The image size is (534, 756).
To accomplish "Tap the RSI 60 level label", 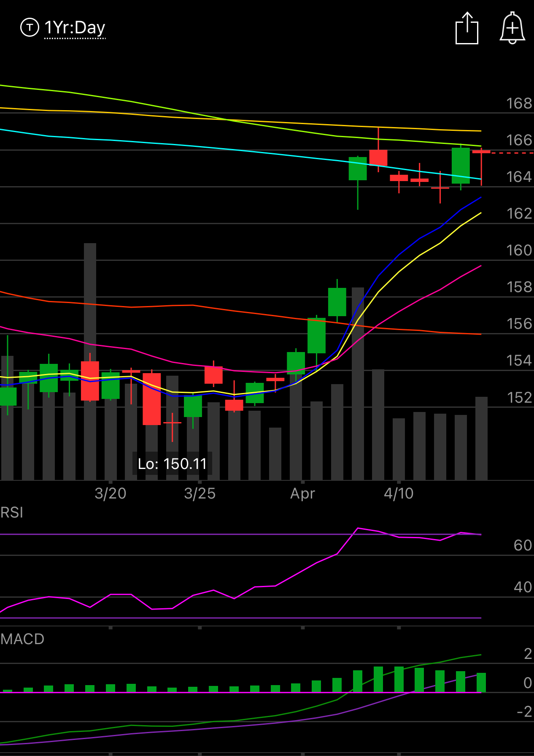I will (x=523, y=545).
